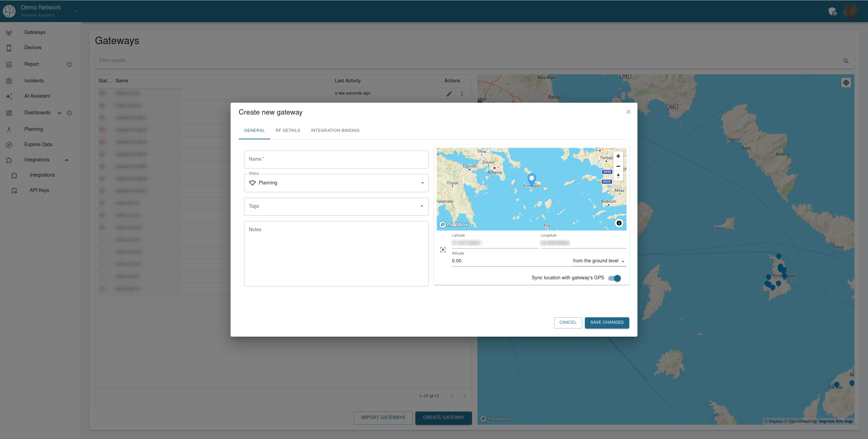Open the Tags dropdown
The image size is (868, 439).
[x=336, y=206]
